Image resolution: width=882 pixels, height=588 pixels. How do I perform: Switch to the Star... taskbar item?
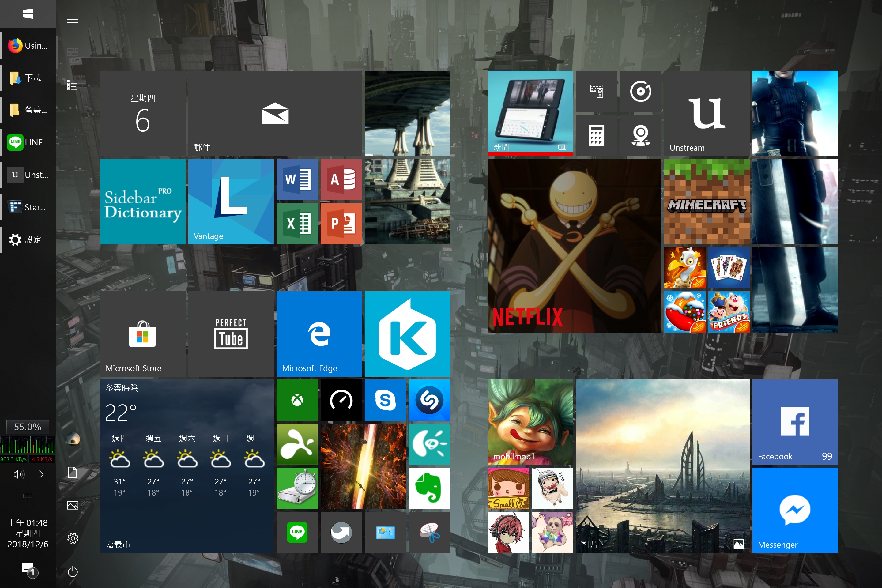click(x=28, y=207)
